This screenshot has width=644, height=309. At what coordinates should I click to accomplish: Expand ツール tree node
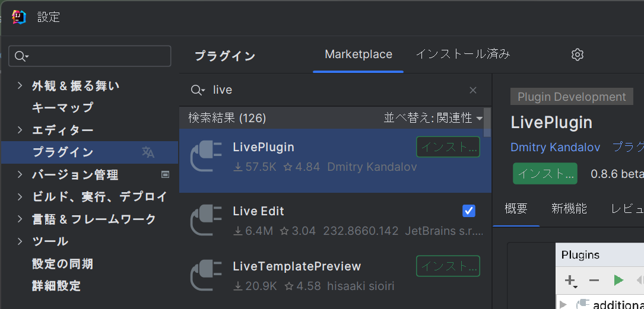[x=20, y=241]
